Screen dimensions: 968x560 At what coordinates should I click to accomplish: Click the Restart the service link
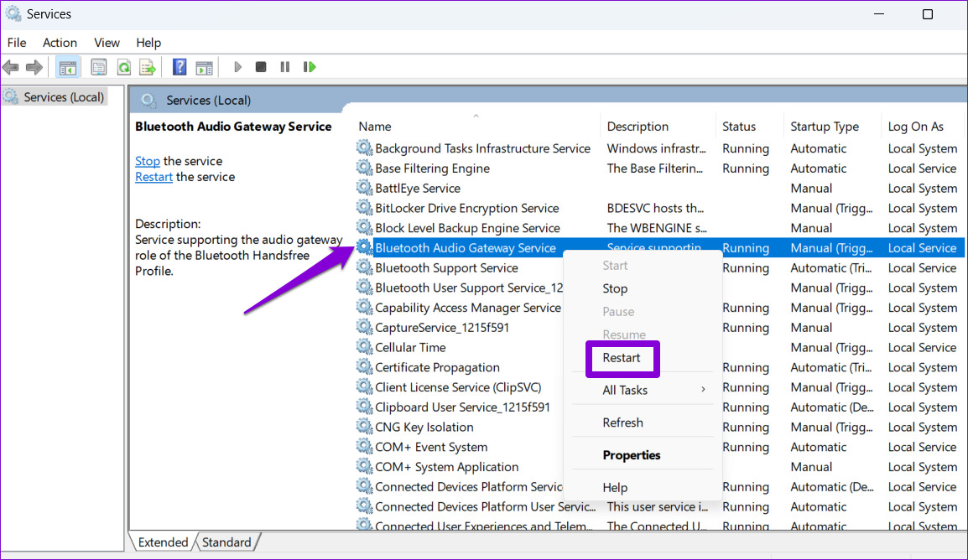(x=154, y=177)
